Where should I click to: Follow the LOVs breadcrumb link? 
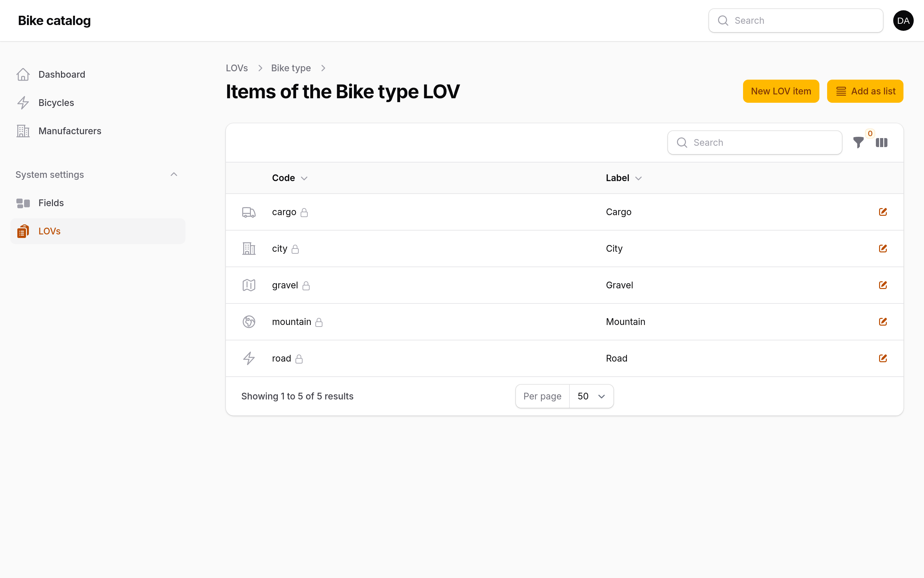tap(237, 68)
